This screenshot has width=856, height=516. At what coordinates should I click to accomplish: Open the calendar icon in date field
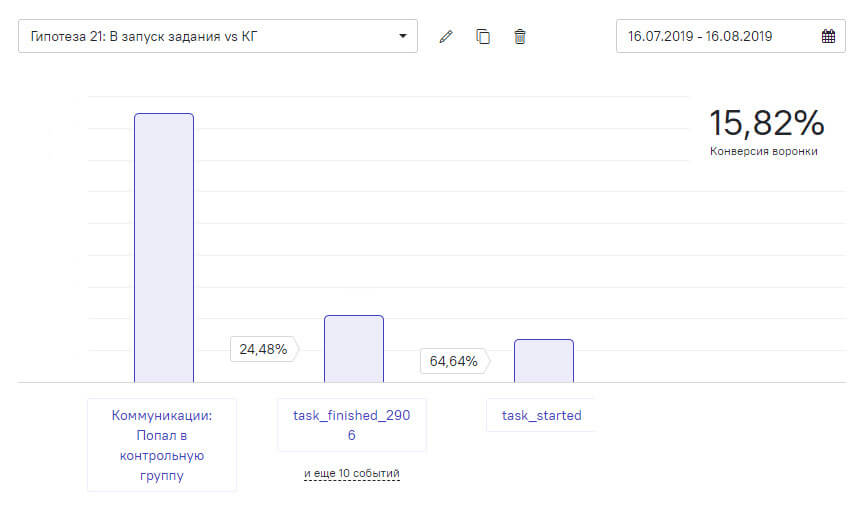tap(828, 37)
